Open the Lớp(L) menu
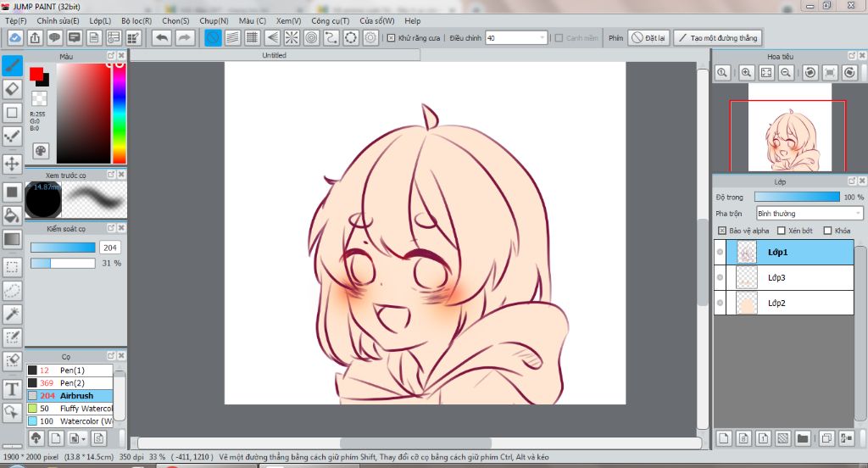 (100, 20)
